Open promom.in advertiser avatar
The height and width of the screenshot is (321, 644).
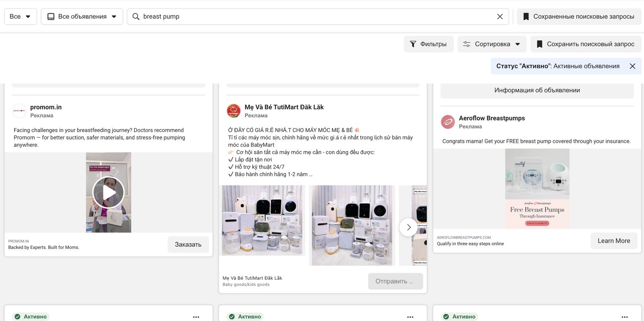click(19, 111)
